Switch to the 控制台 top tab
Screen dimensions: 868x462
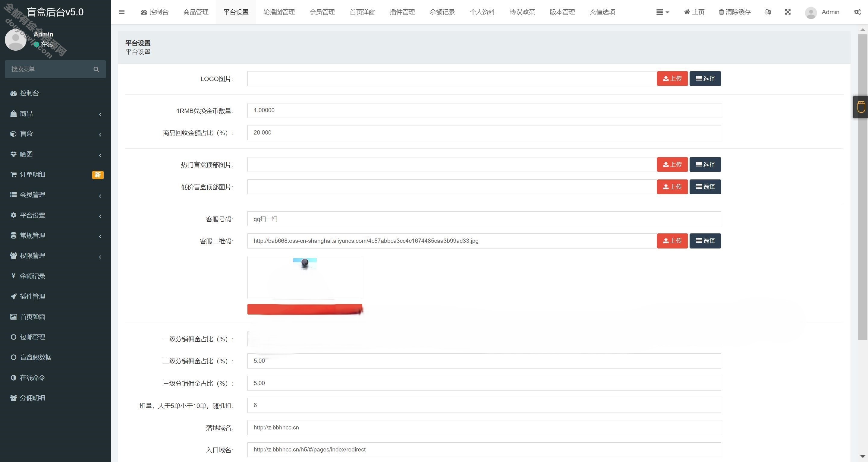(154, 12)
